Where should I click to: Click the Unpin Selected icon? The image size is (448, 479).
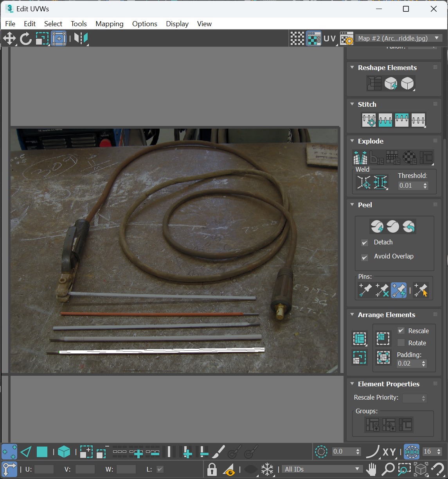click(x=382, y=291)
